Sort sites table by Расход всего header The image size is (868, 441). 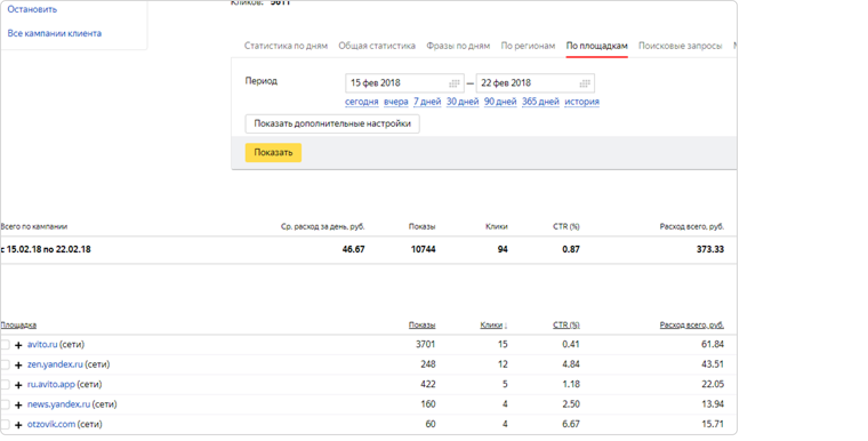point(692,326)
